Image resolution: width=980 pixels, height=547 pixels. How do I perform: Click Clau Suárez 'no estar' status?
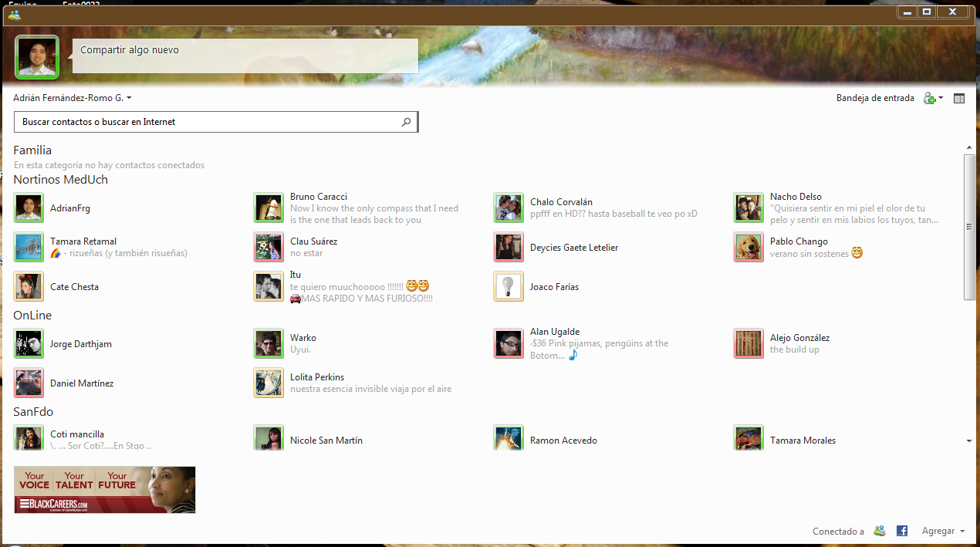tap(306, 253)
